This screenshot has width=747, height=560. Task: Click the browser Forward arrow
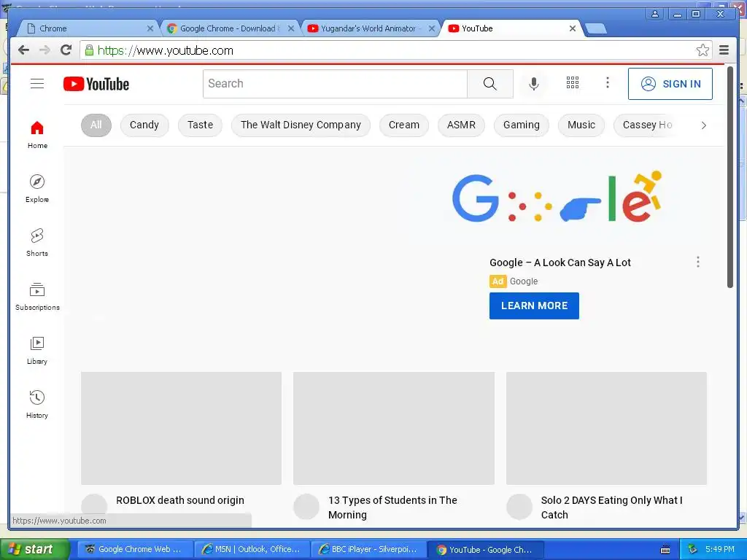pyautogui.click(x=44, y=50)
